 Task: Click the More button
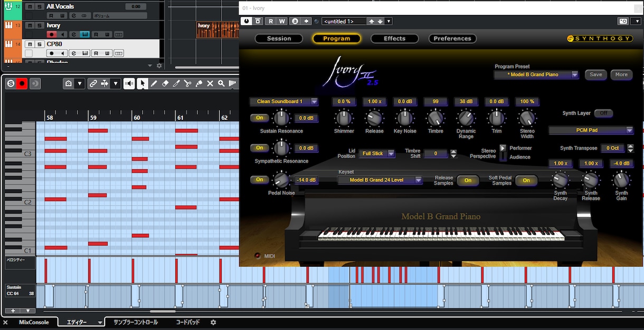click(622, 75)
